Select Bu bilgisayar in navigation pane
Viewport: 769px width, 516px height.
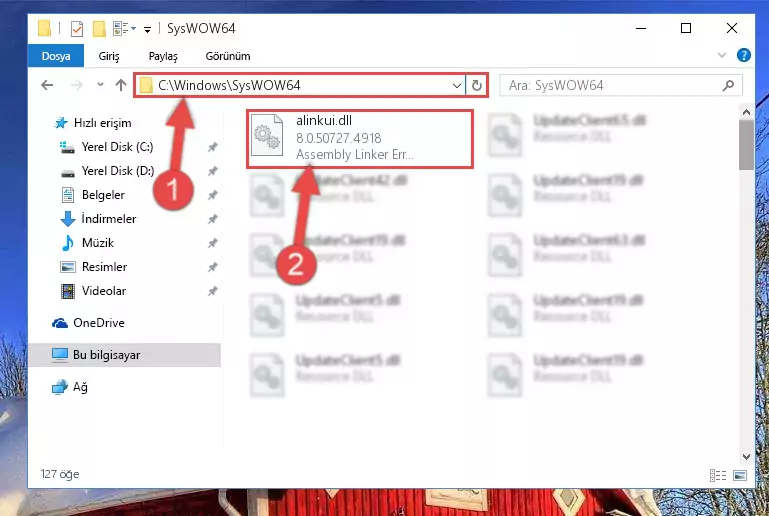coord(125,355)
